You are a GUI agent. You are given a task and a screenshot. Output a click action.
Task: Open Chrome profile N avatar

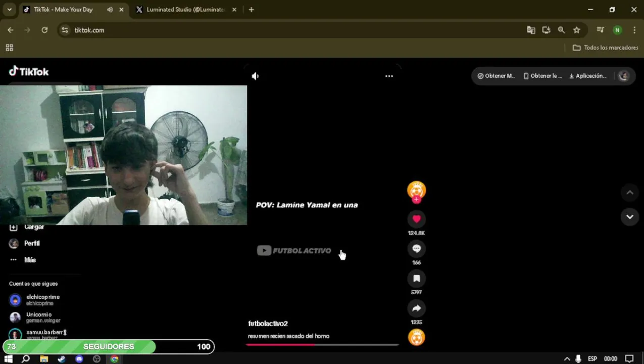pos(617,30)
